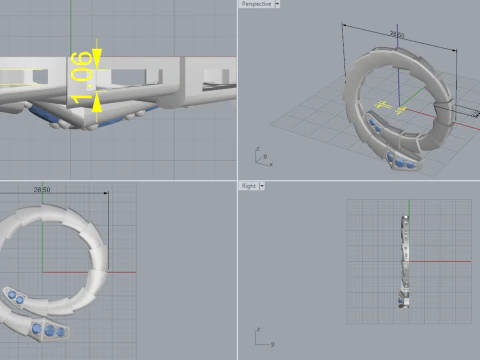
Task: Open the Right viewport title menu
Action: pos(249,186)
